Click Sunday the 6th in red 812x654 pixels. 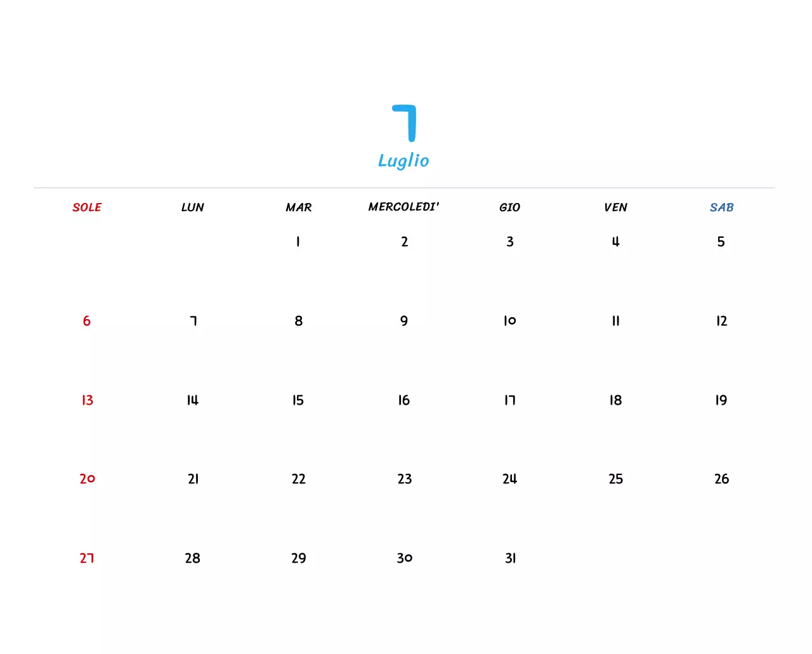click(86, 321)
